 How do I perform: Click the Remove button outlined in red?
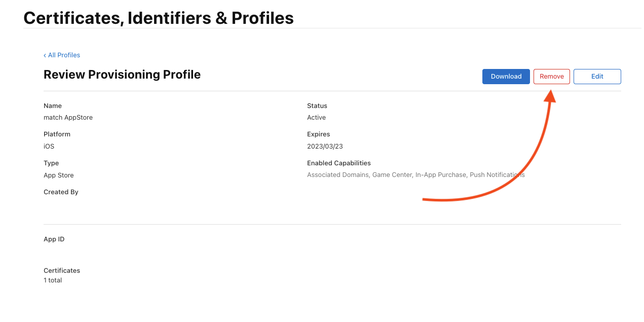(x=551, y=76)
